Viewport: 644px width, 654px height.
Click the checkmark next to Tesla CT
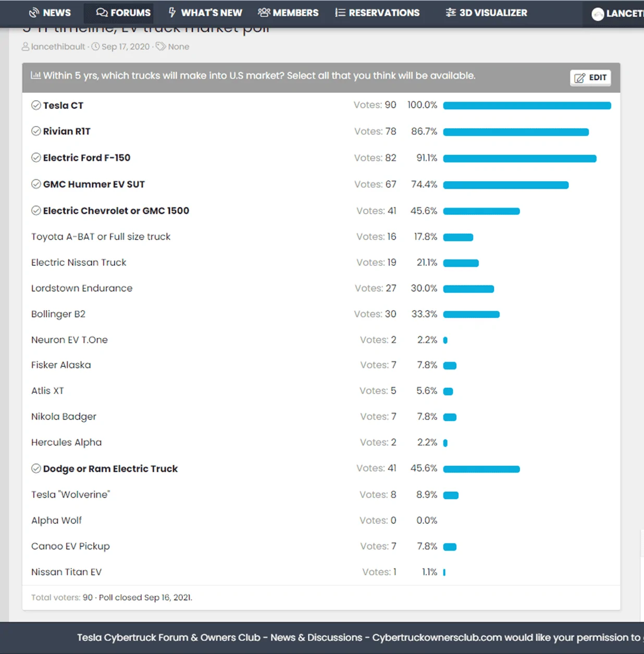tap(36, 105)
